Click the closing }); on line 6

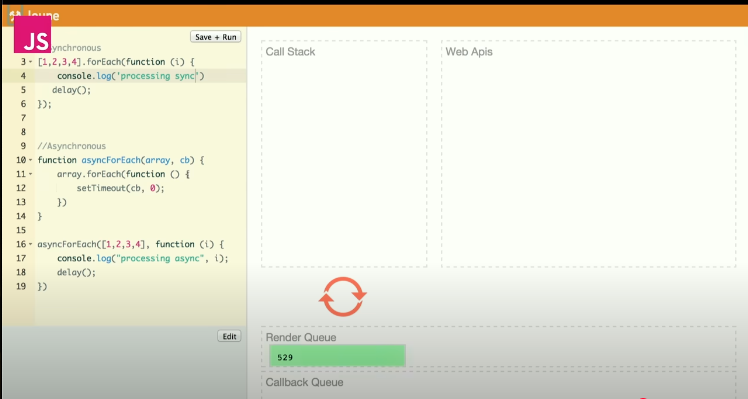(x=44, y=104)
